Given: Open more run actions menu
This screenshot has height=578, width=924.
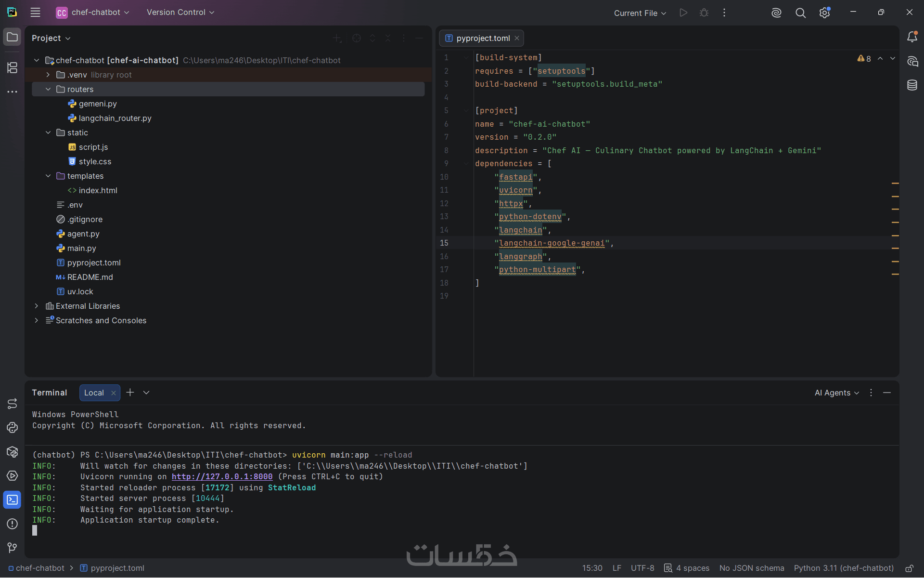Looking at the screenshot, I should coord(724,13).
